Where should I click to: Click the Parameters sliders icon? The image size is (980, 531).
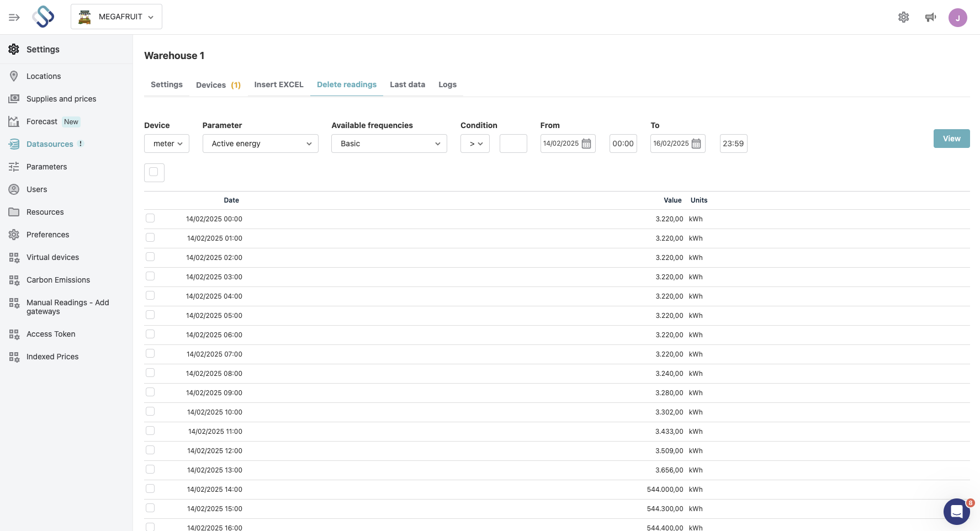(14, 167)
